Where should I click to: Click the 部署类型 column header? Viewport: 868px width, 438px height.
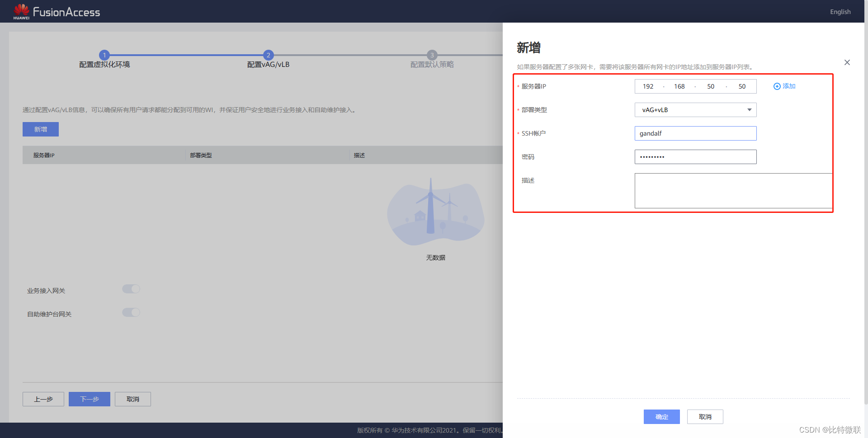201,155
